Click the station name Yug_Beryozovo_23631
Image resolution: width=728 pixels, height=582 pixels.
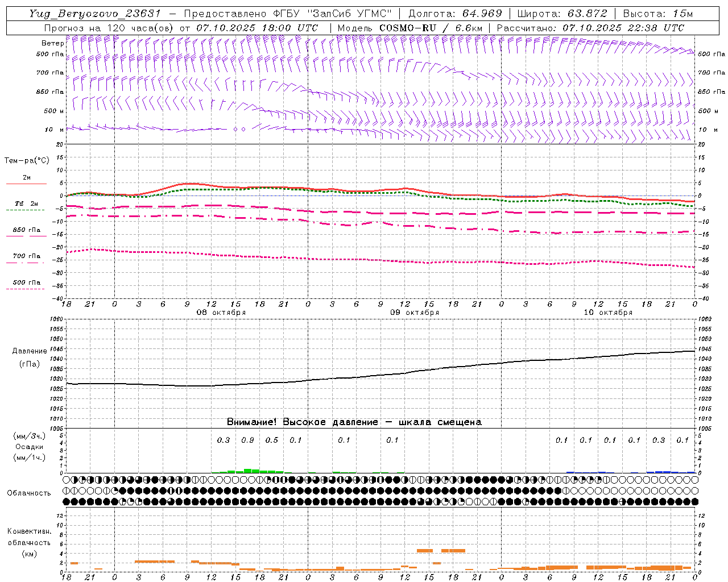[x=95, y=14]
